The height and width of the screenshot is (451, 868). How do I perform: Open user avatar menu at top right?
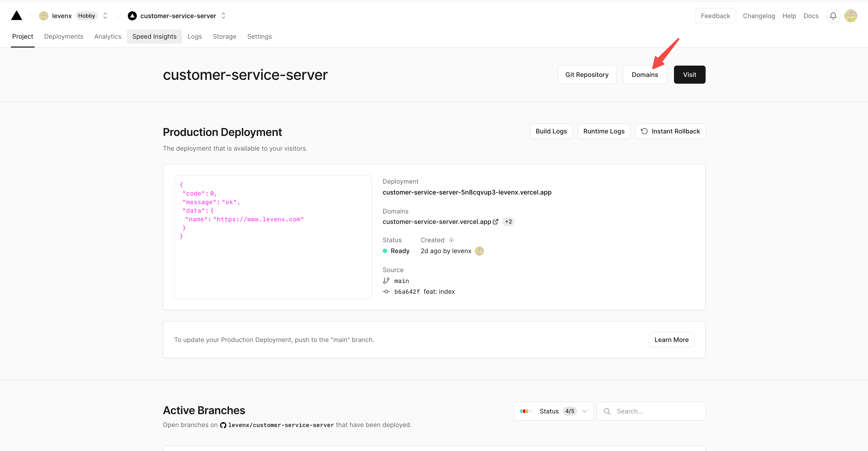pos(851,16)
